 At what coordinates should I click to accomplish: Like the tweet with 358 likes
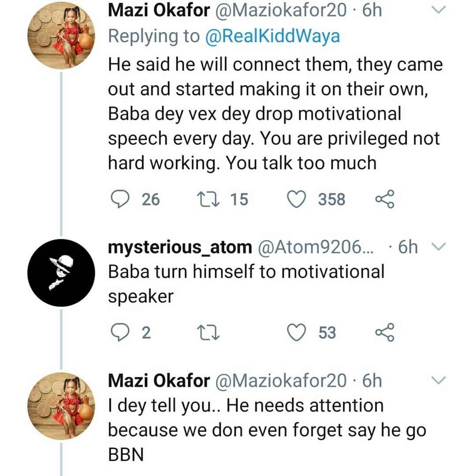point(297,199)
